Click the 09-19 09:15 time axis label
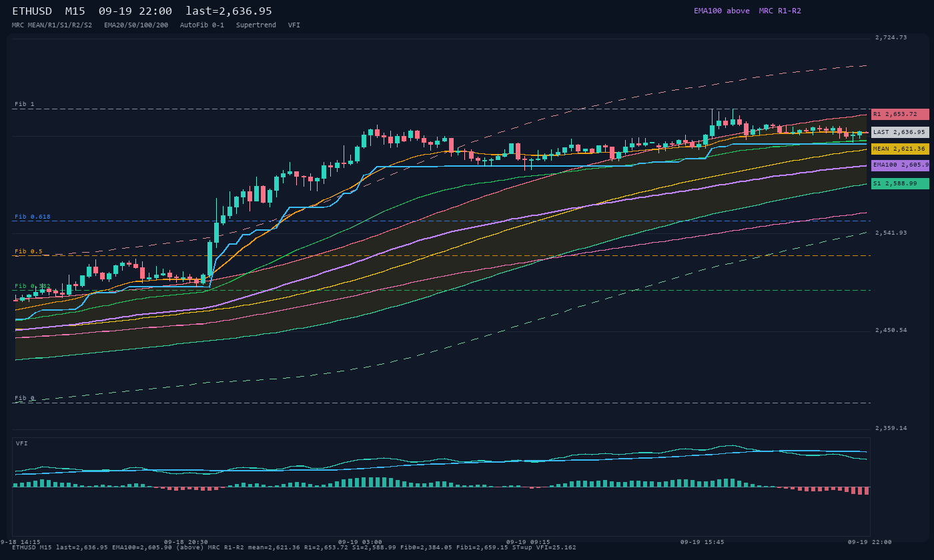 point(528,542)
